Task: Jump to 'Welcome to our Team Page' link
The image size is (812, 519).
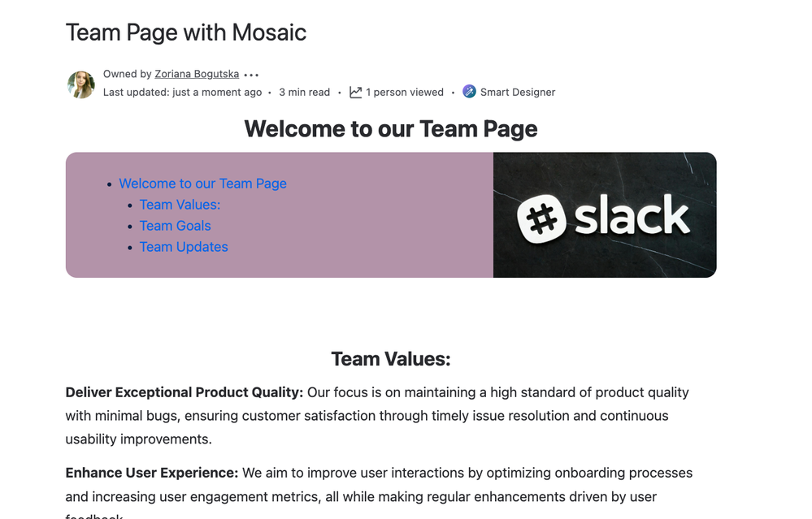Action: coord(202,184)
